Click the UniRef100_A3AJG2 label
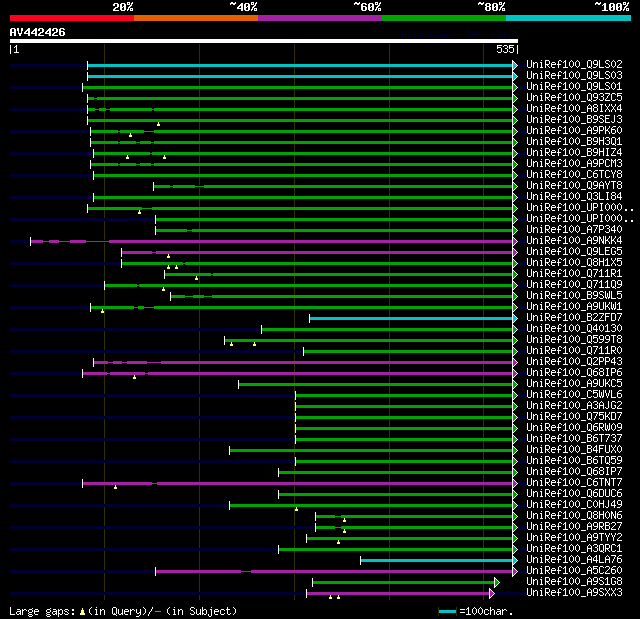 click(x=574, y=406)
